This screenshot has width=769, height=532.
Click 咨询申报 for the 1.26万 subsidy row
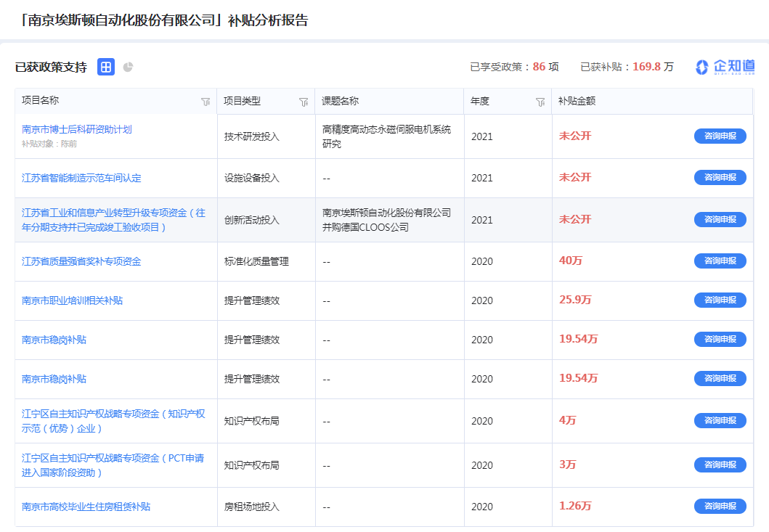point(720,506)
